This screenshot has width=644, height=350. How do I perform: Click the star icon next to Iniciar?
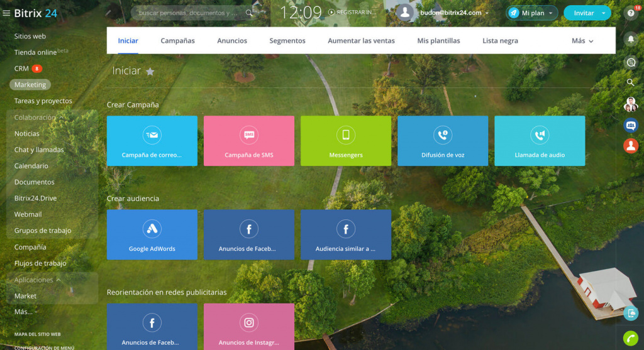pos(150,72)
